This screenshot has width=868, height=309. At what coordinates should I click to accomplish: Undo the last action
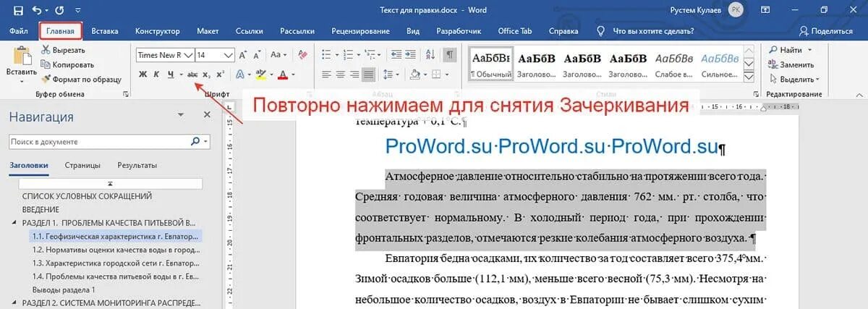36,11
